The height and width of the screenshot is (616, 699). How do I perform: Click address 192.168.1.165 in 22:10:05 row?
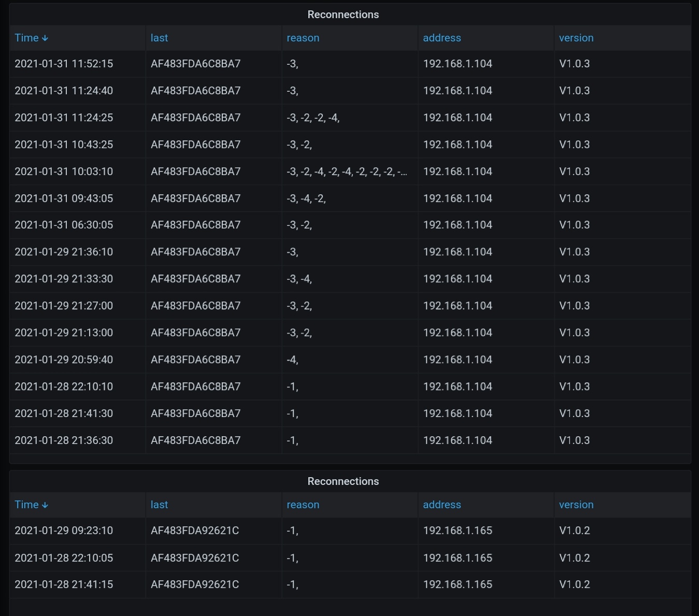tap(458, 558)
